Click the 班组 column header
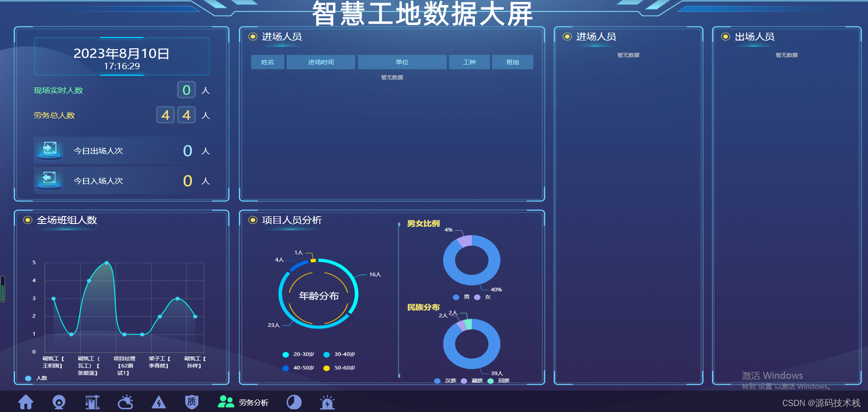The height and width of the screenshot is (412, 868). (513, 62)
